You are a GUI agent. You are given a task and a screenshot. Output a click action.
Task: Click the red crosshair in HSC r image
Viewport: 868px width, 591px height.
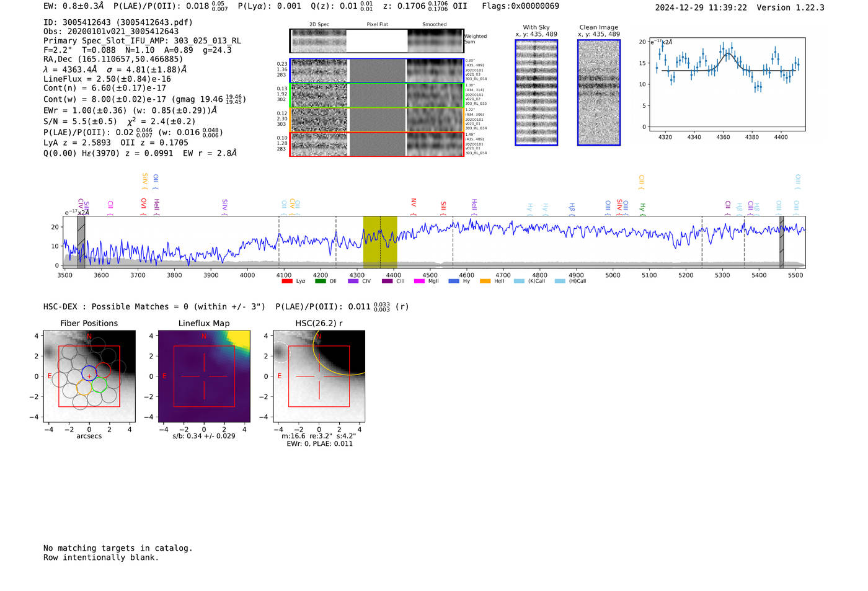tap(319, 376)
